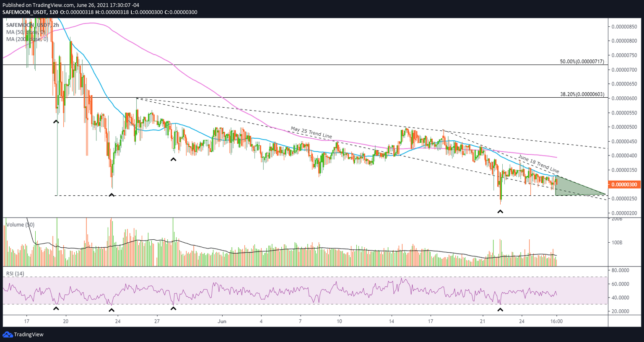The width and height of the screenshot is (644, 342).
Task: Click the "27" date on the time axis
Action: (157, 321)
